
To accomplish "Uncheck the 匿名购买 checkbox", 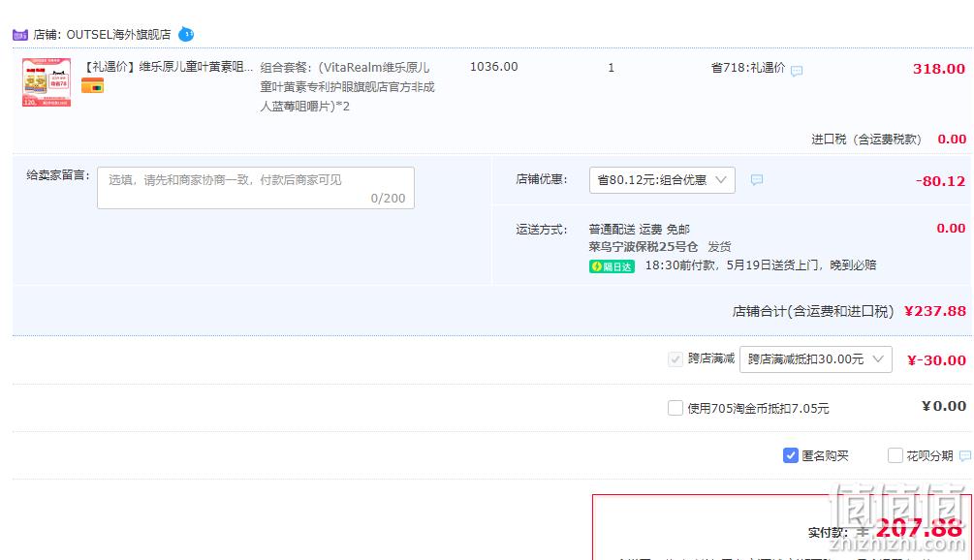I will pos(790,455).
